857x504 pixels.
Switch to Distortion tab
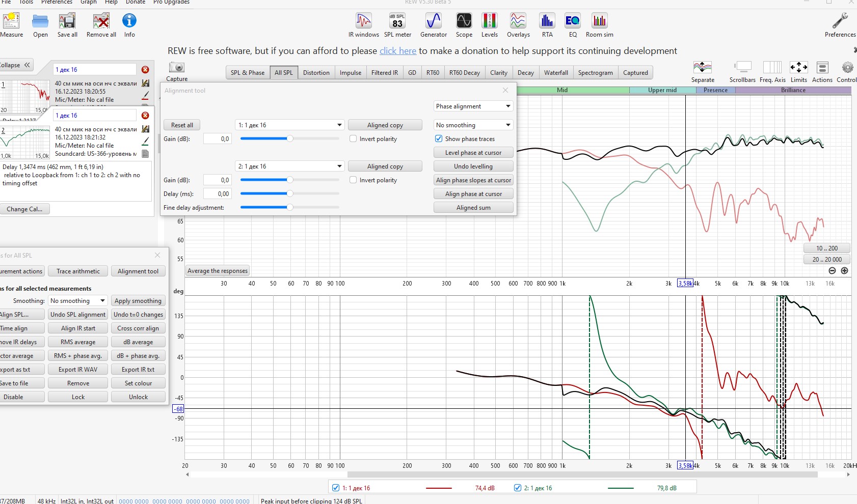click(x=316, y=73)
